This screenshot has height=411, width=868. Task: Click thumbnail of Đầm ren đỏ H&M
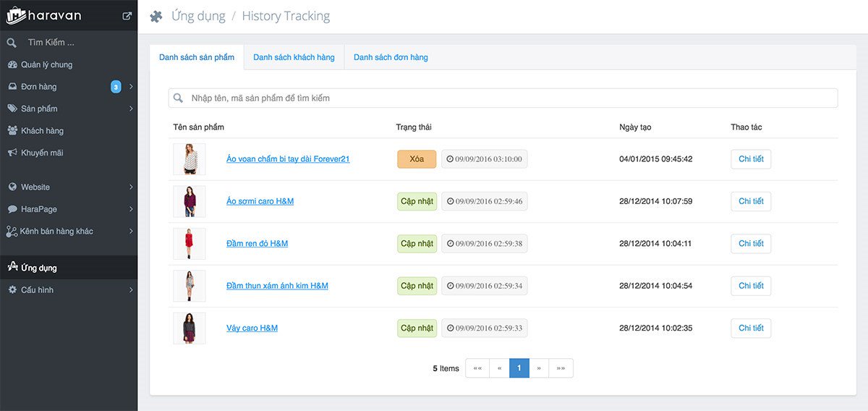click(190, 243)
